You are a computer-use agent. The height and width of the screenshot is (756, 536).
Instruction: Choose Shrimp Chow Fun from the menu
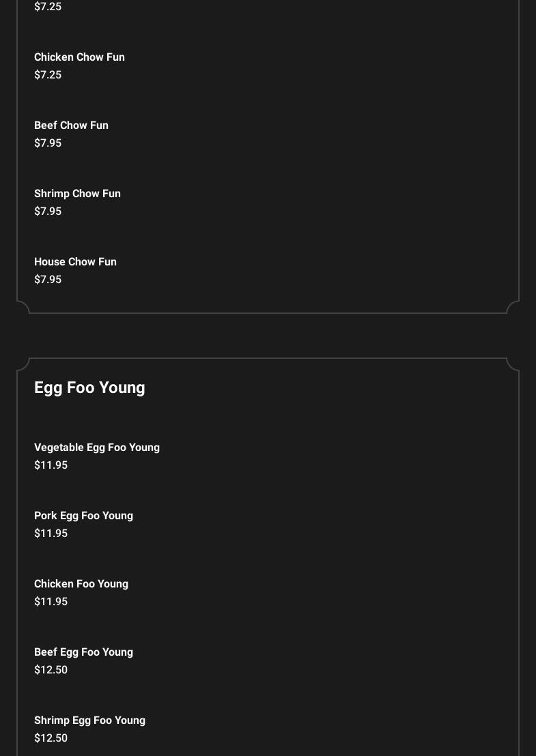(77, 194)
